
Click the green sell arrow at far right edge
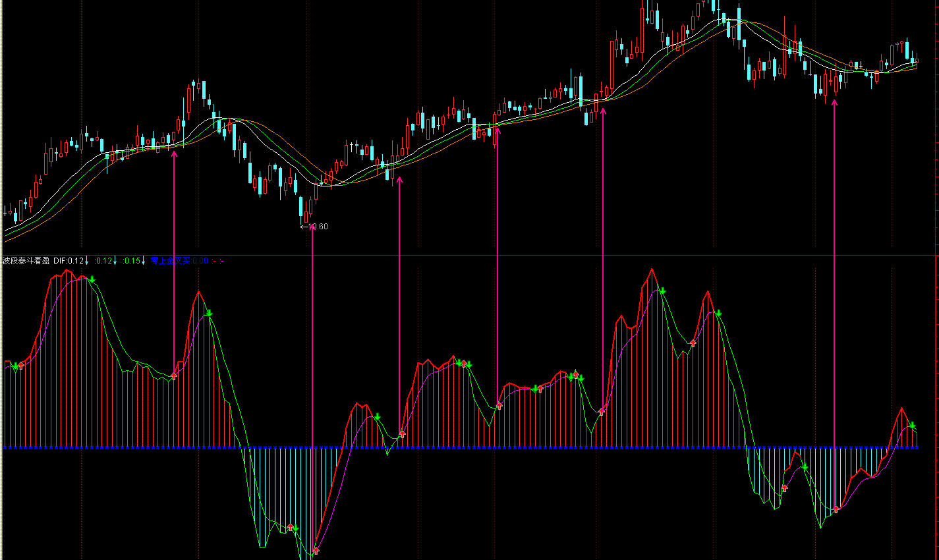point(913,426)
